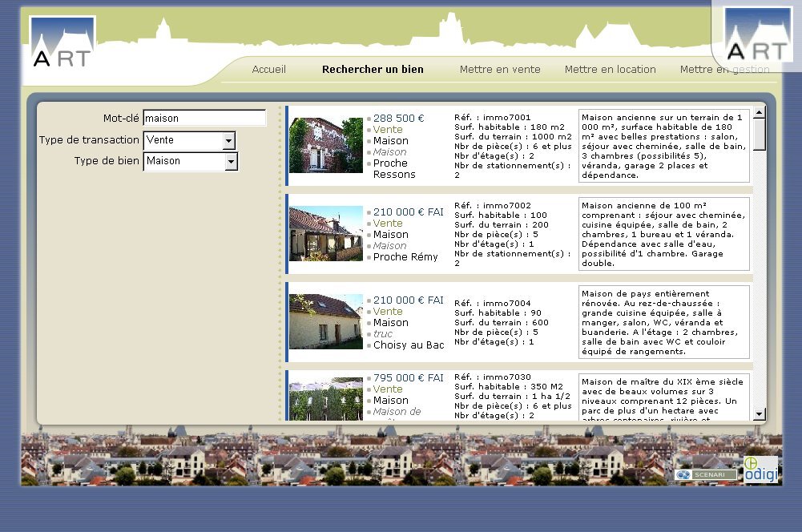Open the Rechercher un bien tab
This screenshot has width=802, height=532.
click(373, 70)
